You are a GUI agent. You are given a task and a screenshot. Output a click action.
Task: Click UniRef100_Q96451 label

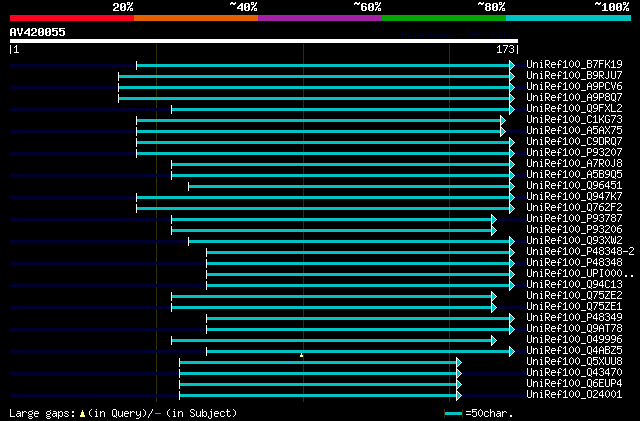click(x=574, y=186)
